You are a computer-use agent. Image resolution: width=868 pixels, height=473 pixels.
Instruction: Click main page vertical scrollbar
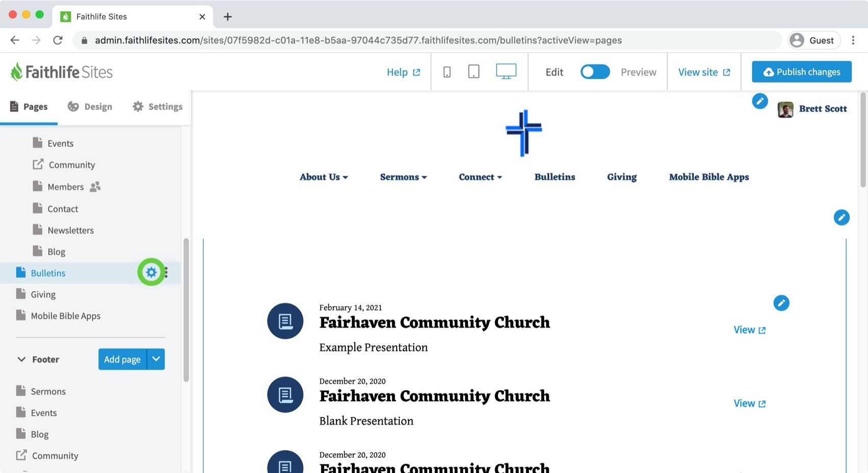pyautogui.click(x=863, y=139)
